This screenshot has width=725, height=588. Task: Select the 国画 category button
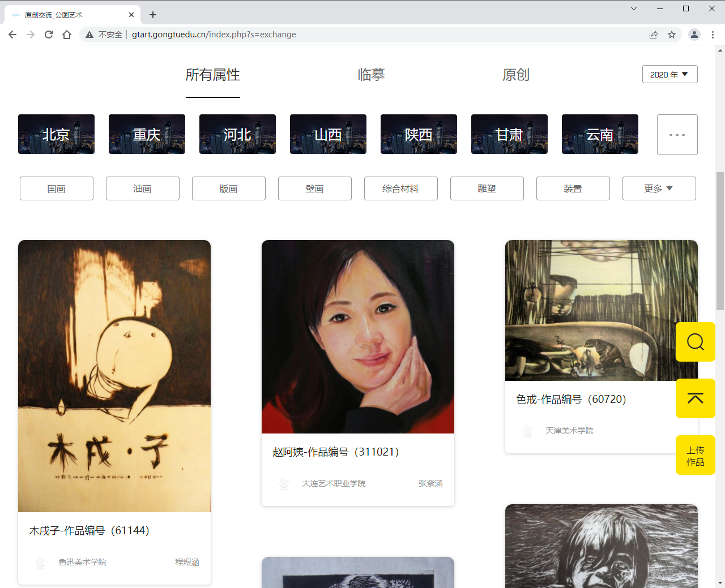[x=57, y=188]
